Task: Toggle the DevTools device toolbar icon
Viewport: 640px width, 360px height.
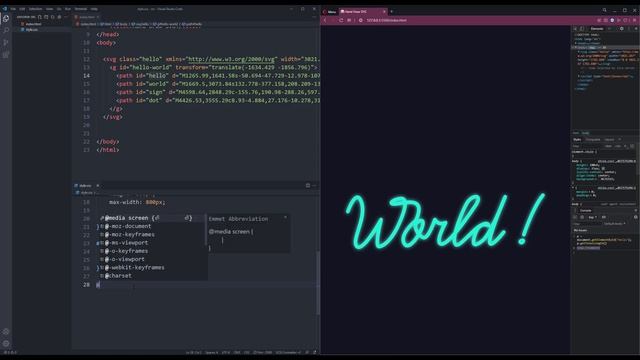Action: (x=582, y=29)
